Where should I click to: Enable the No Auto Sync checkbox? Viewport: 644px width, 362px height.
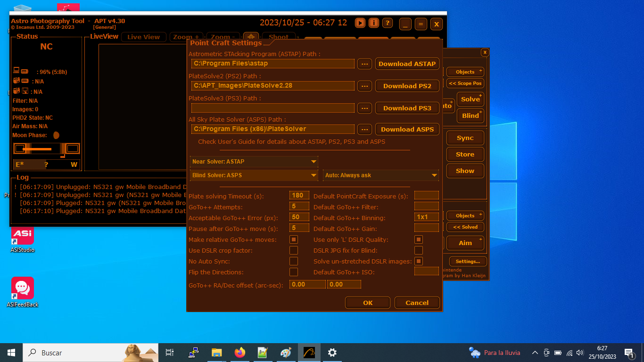pyautogui.click(x=294, y=261)
